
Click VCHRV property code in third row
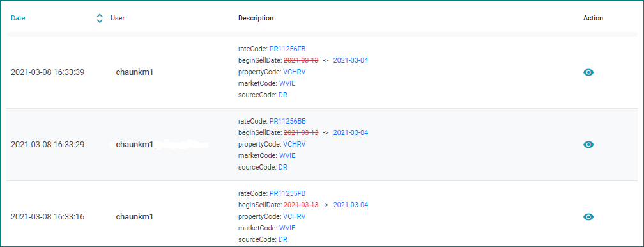295,216
